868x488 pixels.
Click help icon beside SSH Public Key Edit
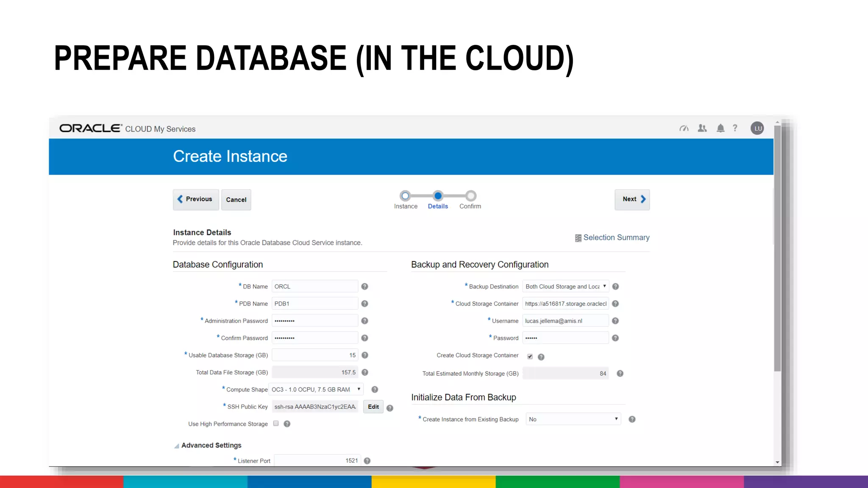pos(390,408)
